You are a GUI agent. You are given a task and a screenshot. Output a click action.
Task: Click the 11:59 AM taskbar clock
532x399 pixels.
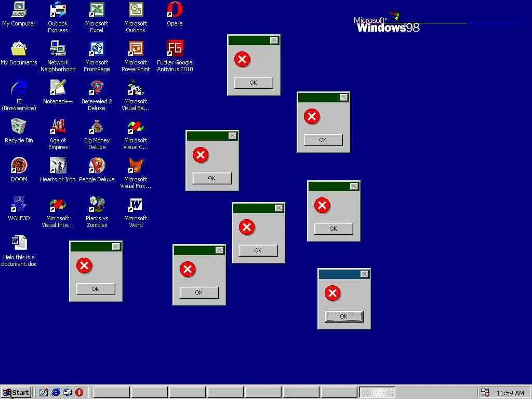coord(510,393)
